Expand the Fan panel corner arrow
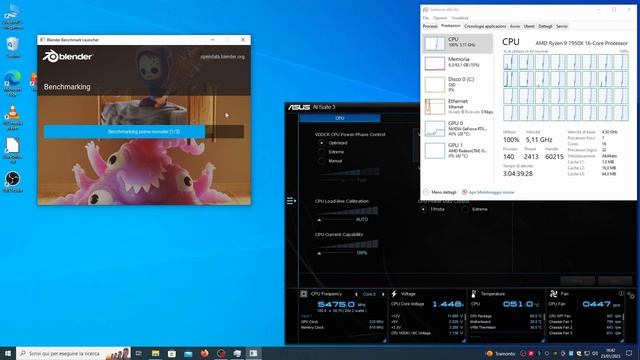The width and height of the screenshot is (640, 360). [622, 340]
